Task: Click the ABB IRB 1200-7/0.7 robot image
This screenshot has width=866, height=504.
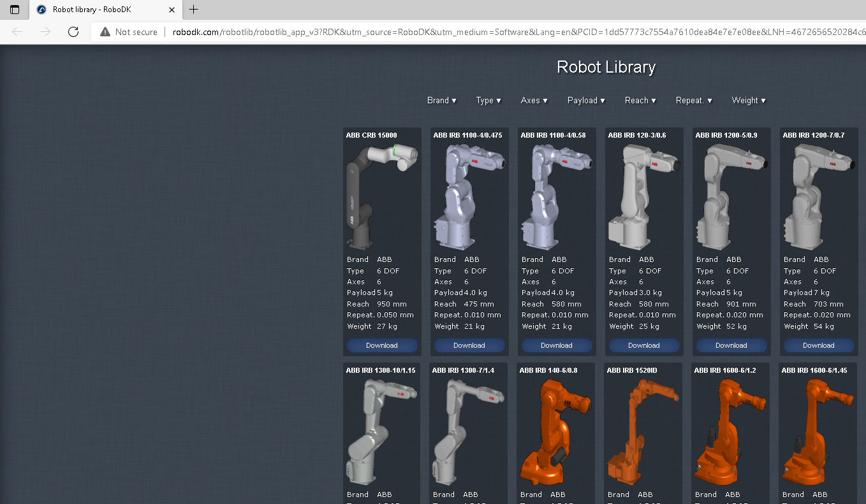Action: point(819,196)
